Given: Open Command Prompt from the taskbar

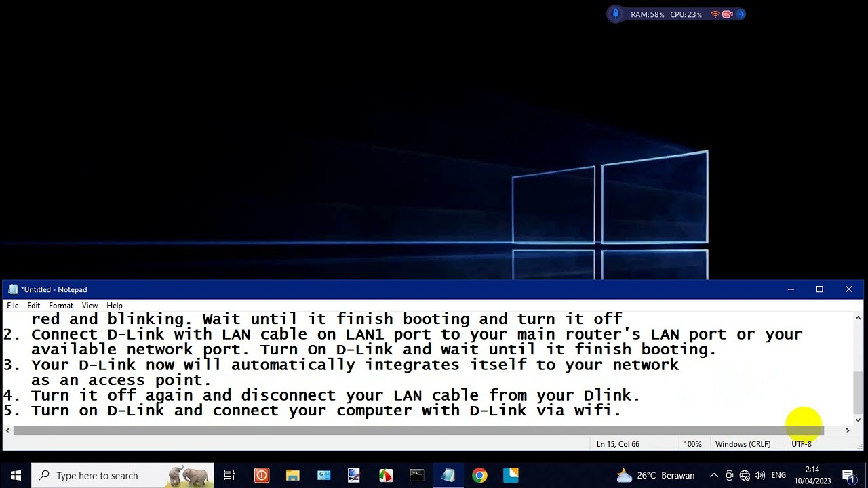Looking at the screenshot, I should coord(416,476).
